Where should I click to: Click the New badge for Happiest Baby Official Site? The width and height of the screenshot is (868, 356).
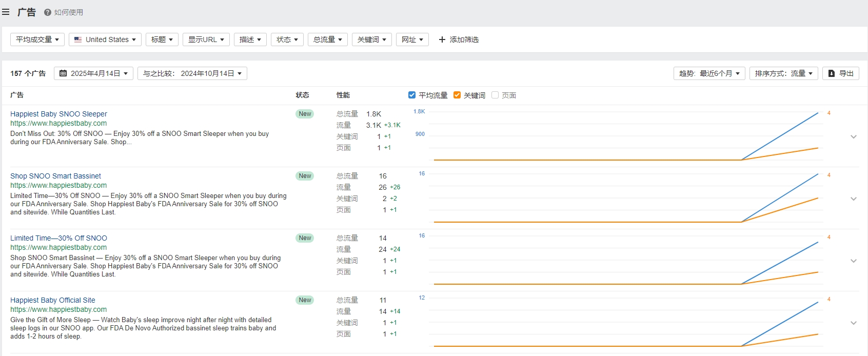pos(305,300)
